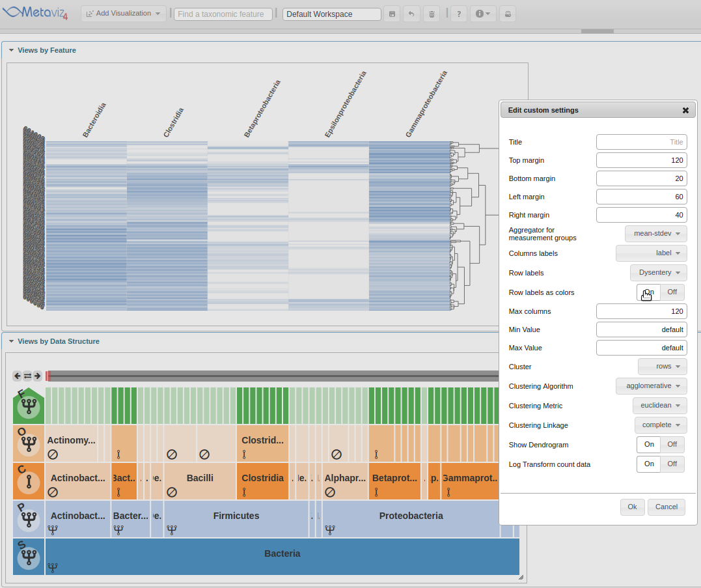Open the Clustering Metric euclidean dropdown
This screenshot has width=701, height=588.
660,406
